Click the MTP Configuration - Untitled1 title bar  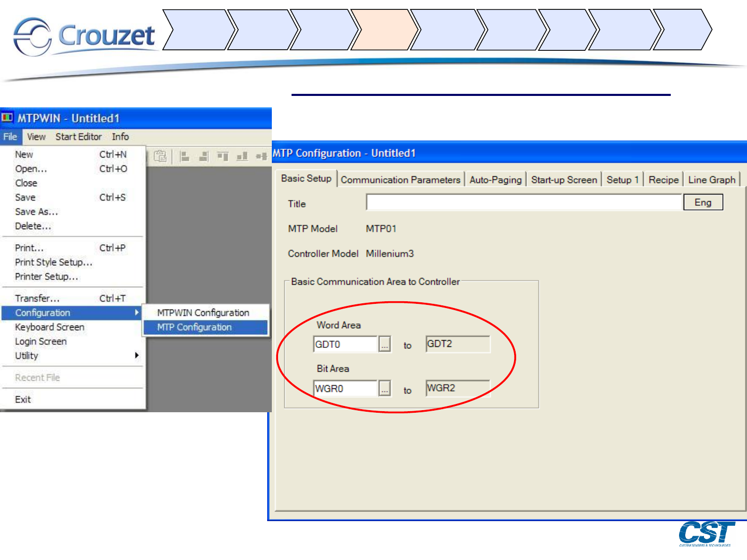pyautogui.click(x=508, y=153)
